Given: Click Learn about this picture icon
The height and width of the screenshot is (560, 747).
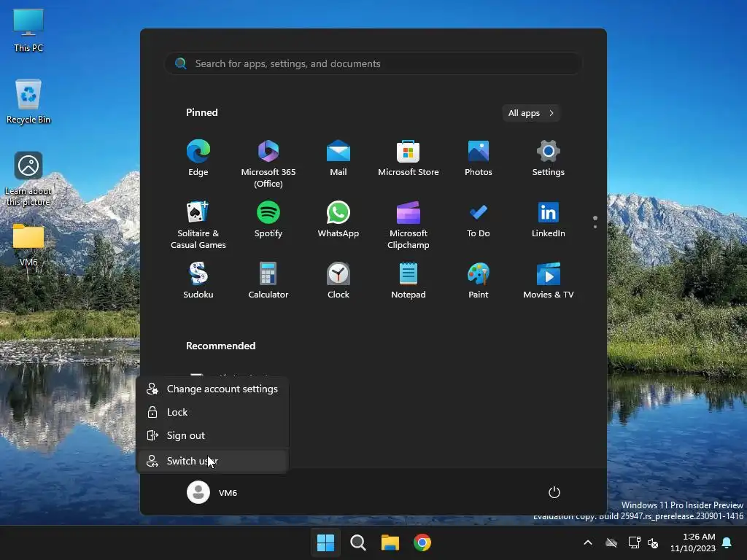Looking at the screenshot, I should click(x=28, y=179).
